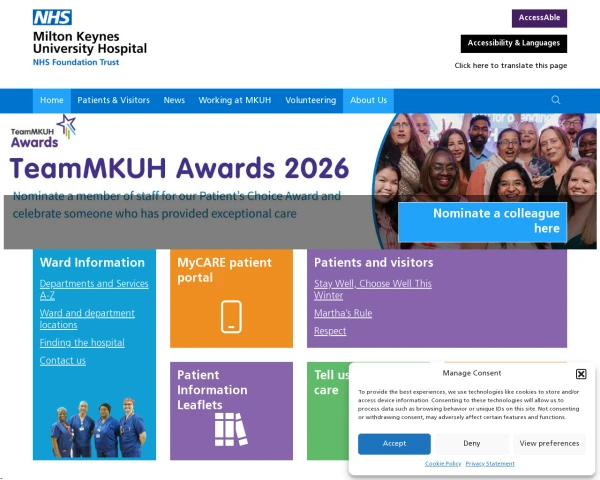The image size is (600, 480).
Task: Click the Patient Information Leaflets books icon
Action: pos(231,429)
